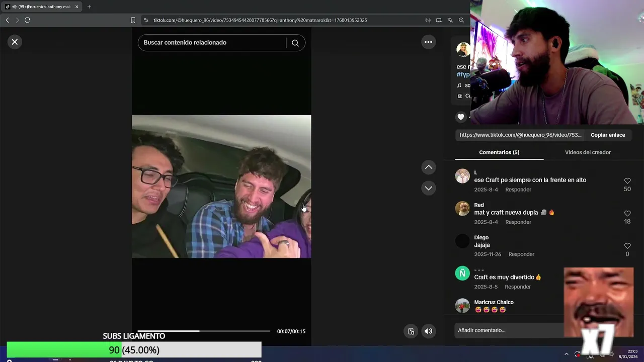Click the translate icon in address bar
Screen dimensions: 644x362
click(x=450, y=20)
